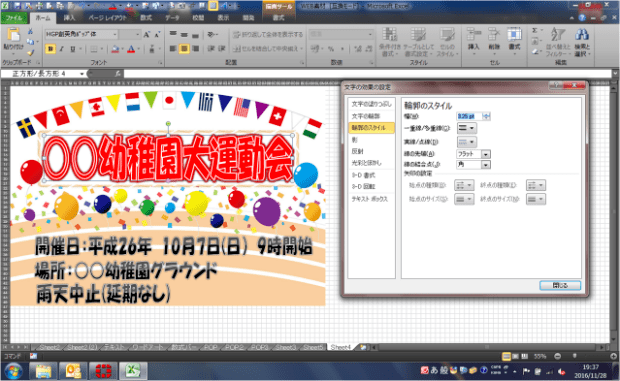Click the zoom out minus button

click(558, 356)
